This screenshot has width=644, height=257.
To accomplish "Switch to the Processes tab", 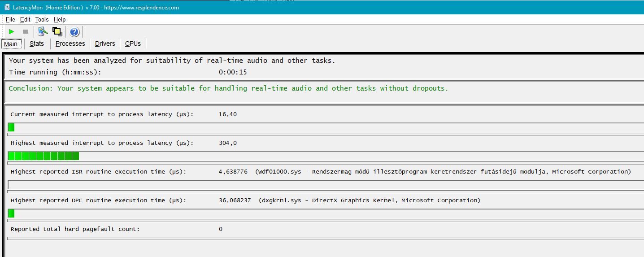I will [x=70, y=44].
